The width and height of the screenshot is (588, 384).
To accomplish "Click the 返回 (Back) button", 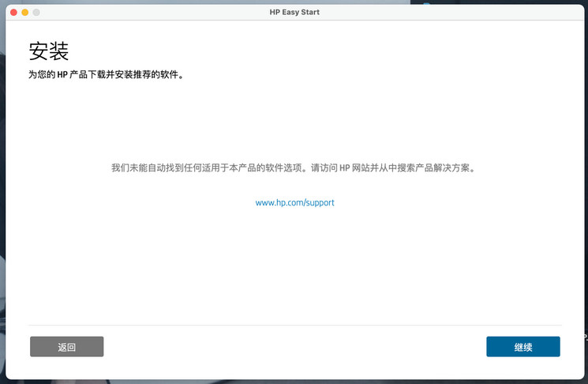I will (67, 346).
